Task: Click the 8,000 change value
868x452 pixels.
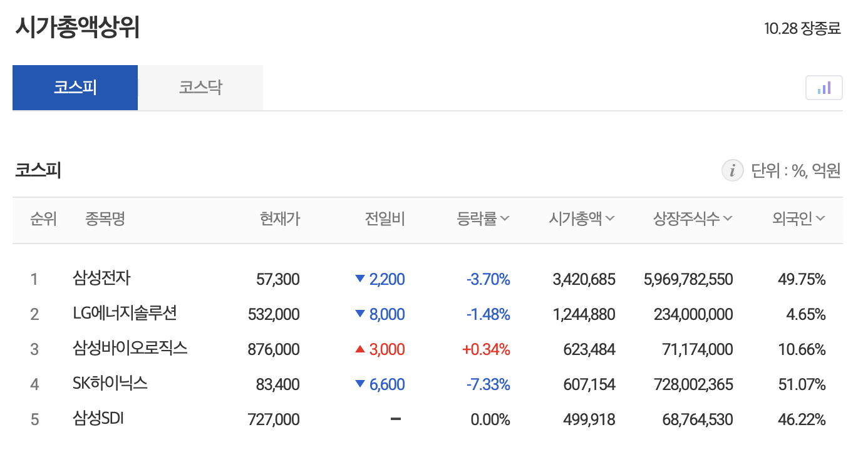Action: pos(387,314)
